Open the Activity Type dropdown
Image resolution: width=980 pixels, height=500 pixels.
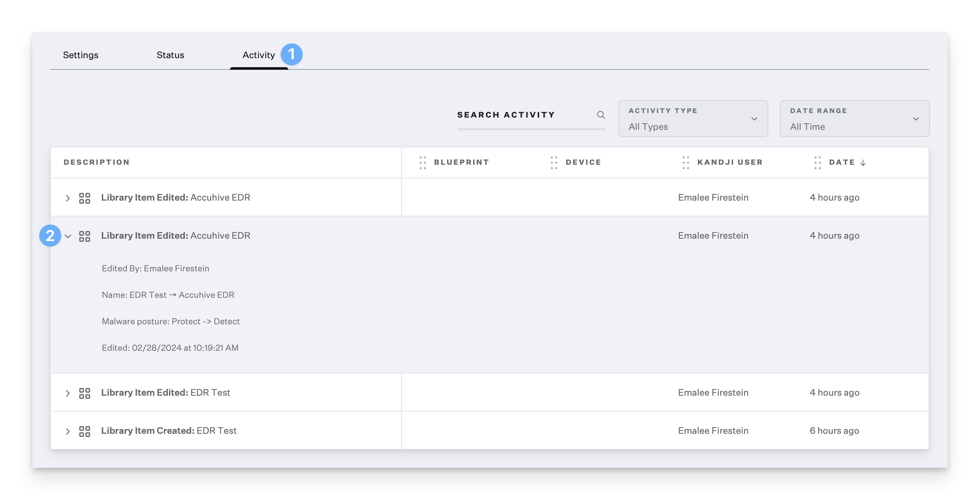(x=693, y=119)
